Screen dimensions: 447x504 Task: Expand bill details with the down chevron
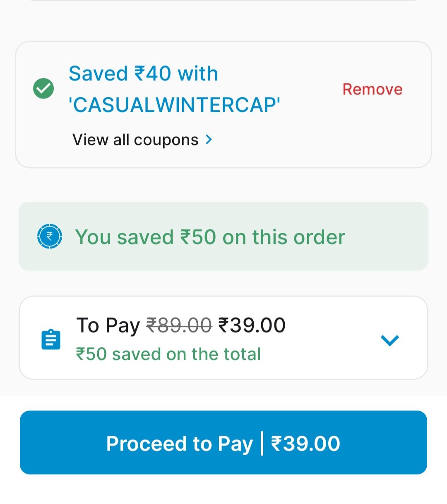click(389, 340)
